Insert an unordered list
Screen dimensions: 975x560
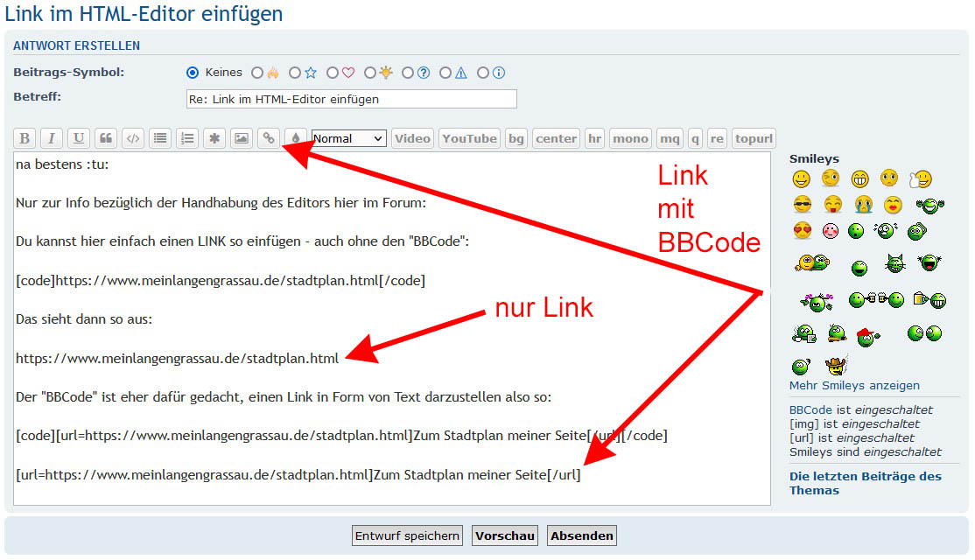click(160, 138)
